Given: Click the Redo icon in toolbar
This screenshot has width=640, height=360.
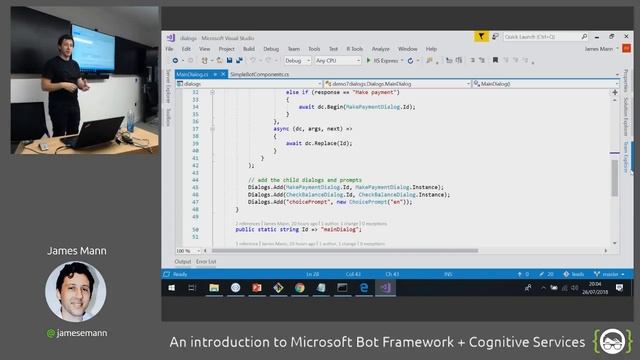Looking at the screenshot, I should coord(268,60).
